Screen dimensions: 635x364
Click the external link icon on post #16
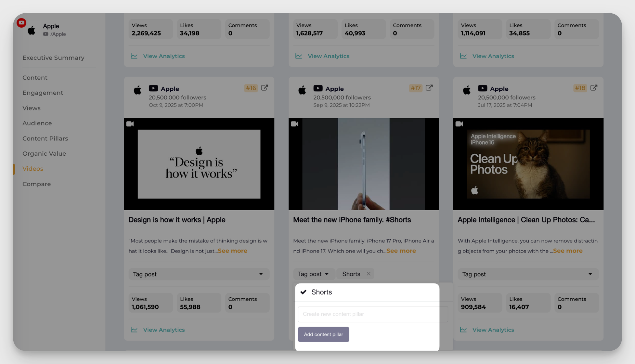click(x=265, y=88)
